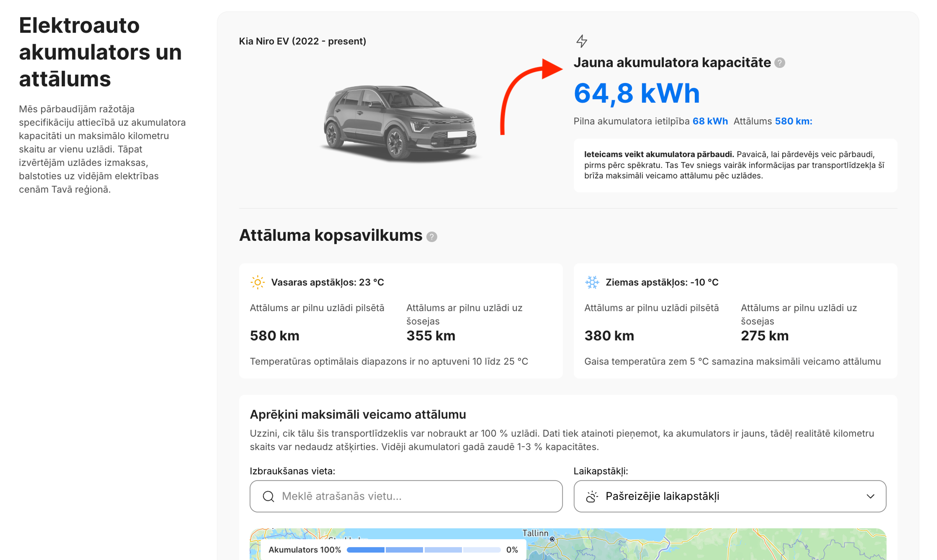Click the Jauna akumulatora kapacitāte heading
The height and width of the screenshot is (560, 937).
tap(672, 62)
